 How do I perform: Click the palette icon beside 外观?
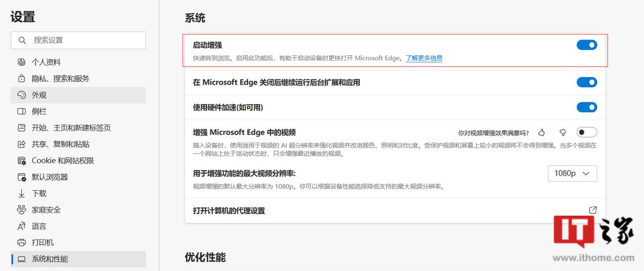coord(21,95)
